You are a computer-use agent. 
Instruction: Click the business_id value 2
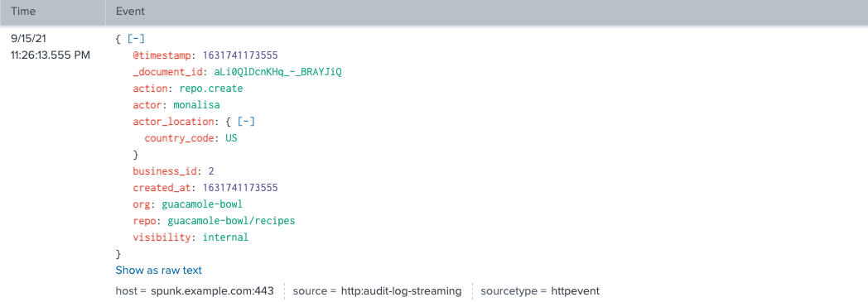click(211, 171)
